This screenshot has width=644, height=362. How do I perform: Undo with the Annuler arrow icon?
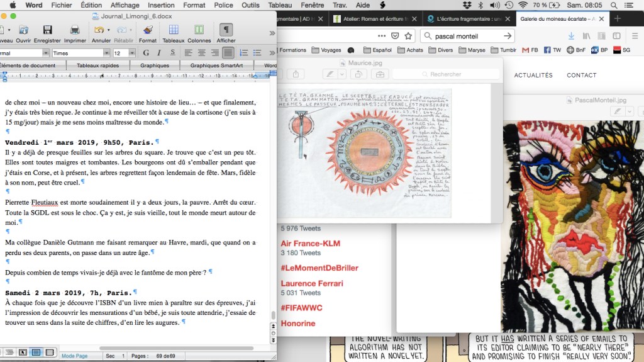click(99, 30)
